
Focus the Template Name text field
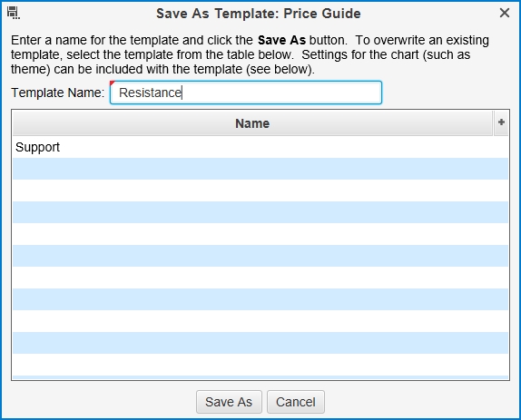click(x=246, y=93)
